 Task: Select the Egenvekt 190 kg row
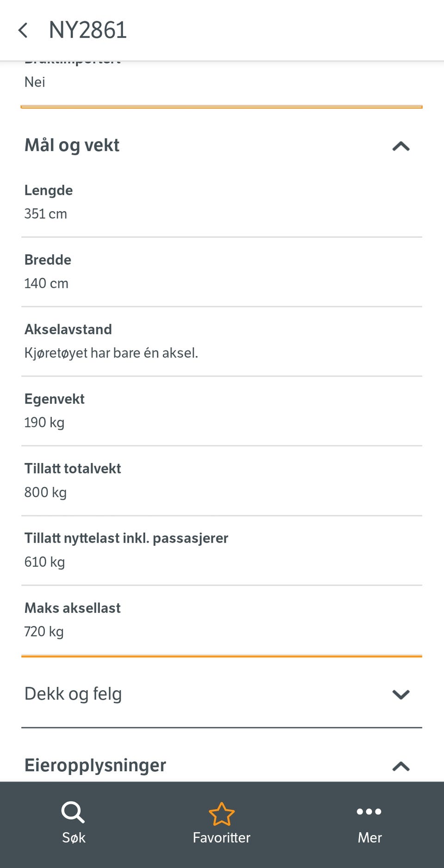pos(222,411)
